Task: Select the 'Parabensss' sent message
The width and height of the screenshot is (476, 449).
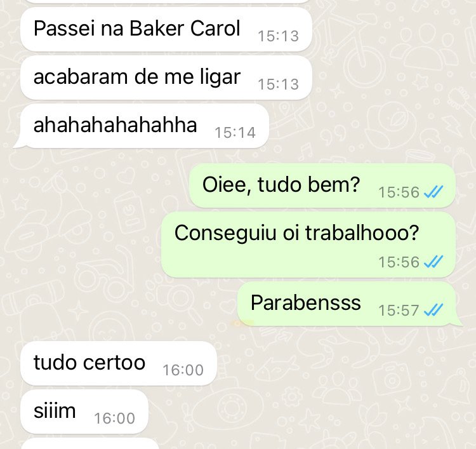Action: [348, 304]
